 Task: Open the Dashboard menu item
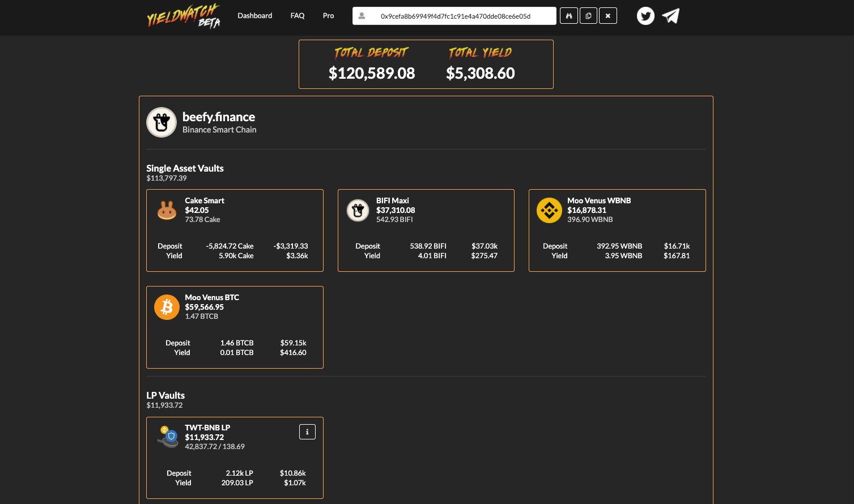coord(254,16)
